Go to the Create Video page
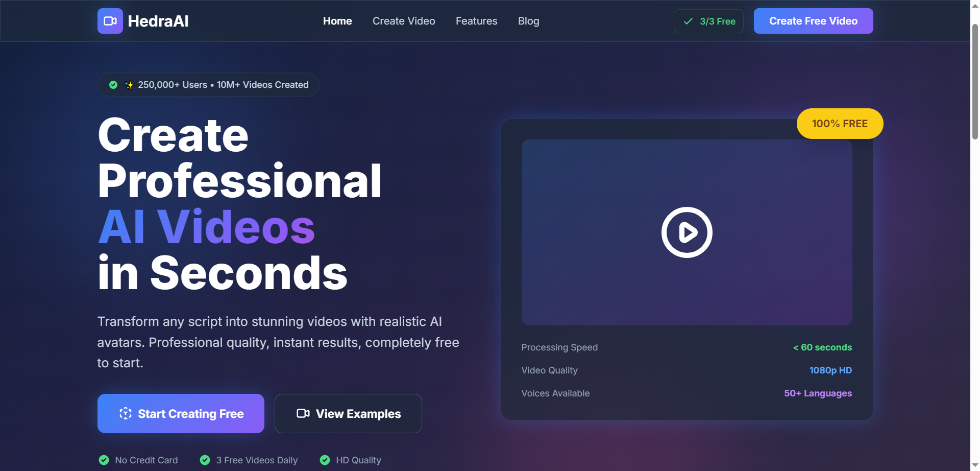Viewport: 980px width, 471px height. 404,21
